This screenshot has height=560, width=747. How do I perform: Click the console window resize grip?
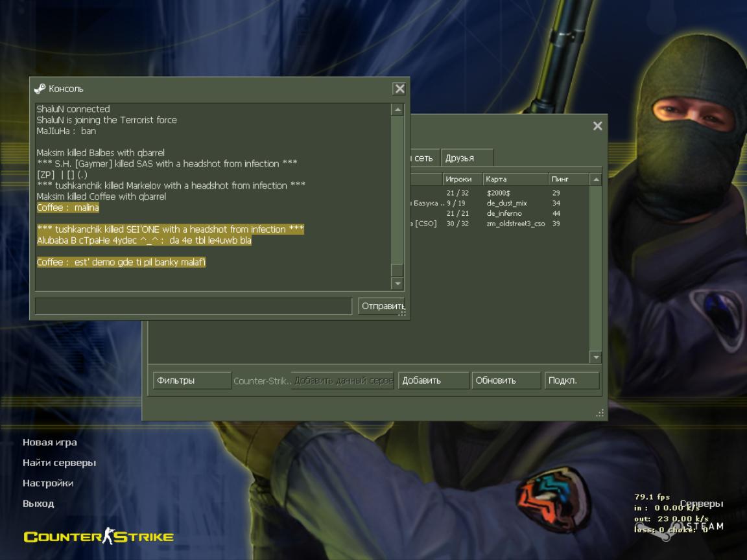click(x=402, y=313)
